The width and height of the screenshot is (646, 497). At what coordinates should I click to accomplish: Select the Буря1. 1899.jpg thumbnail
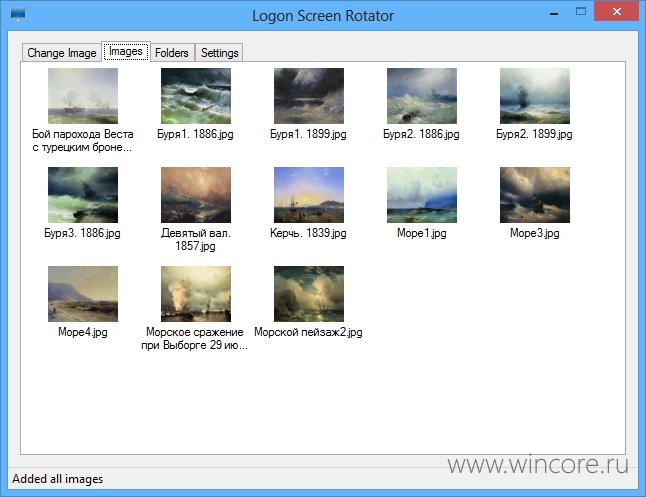click(x=309, y=96)
